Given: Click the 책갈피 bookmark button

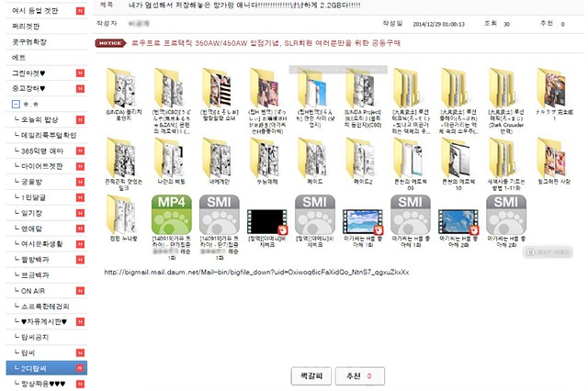Looking at the screenshot, I should pyautogui.click(x=311, y=376).
